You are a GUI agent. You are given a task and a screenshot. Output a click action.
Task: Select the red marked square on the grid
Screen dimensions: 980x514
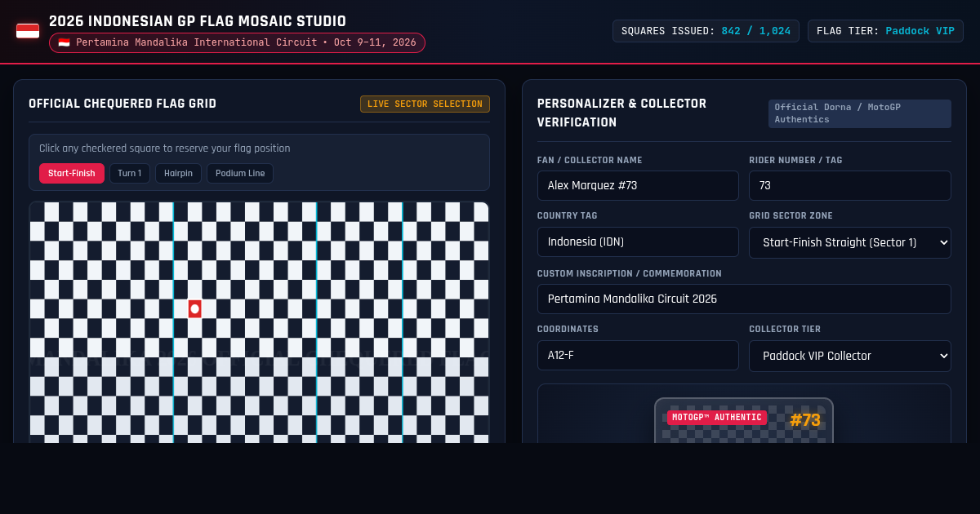(194, 309)
